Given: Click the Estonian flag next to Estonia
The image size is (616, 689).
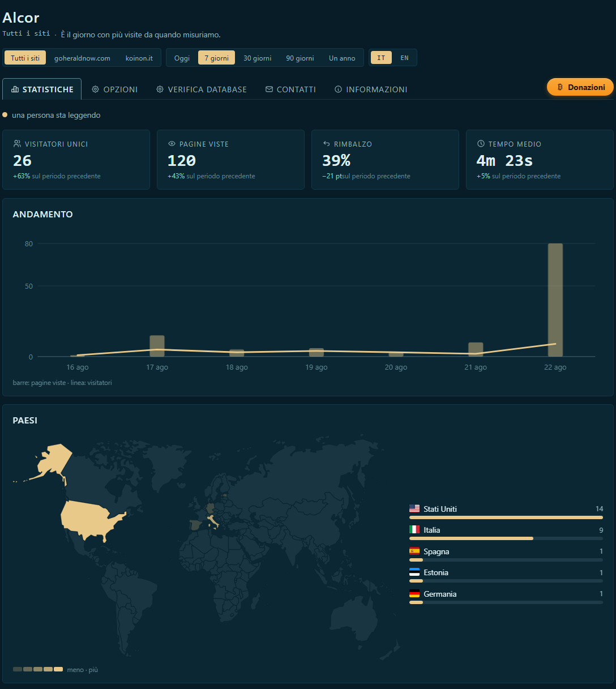Looking at the screenshot, I should pyautogui.click(x=414, y=572).
